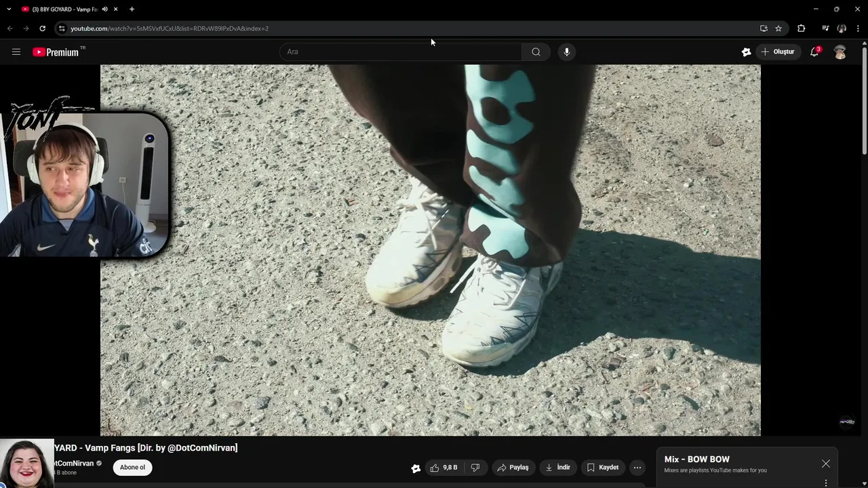View site information icon in address bar
Image resolution: width=868 pixels, height=488 pixels.
62,28
